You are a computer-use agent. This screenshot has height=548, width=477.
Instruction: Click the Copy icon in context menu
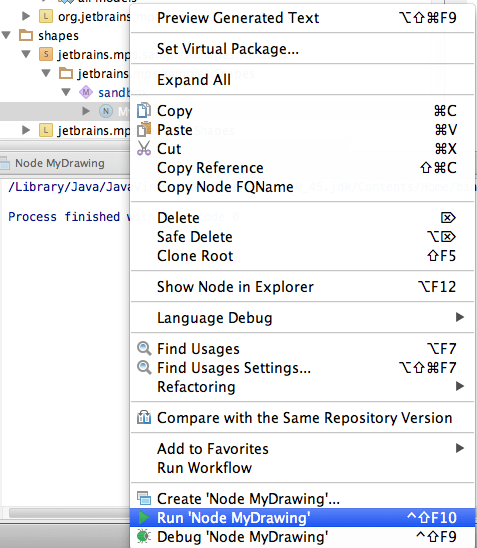click(144, 110)
